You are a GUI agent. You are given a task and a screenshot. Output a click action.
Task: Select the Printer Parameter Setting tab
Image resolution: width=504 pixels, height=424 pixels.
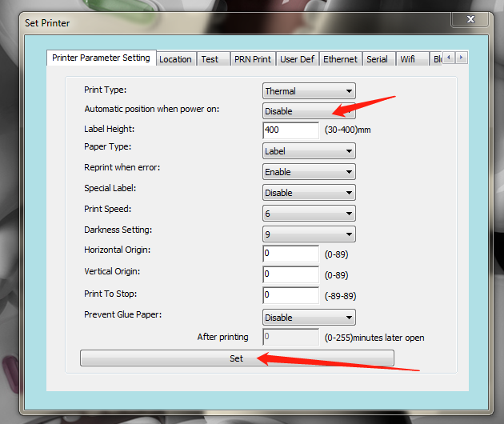point(102,58)
